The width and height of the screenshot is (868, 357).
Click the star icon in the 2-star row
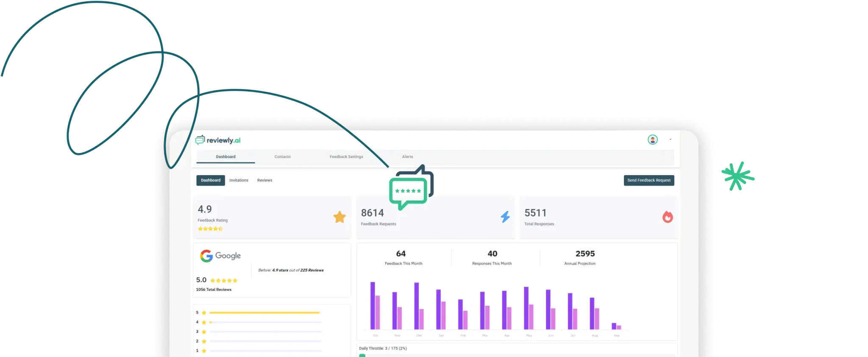coord(204,341)
